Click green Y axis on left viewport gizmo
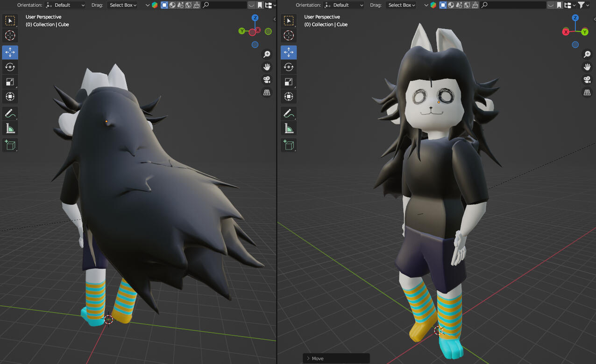The width and height of the screenshot is (596, 364). coord(242,31)
